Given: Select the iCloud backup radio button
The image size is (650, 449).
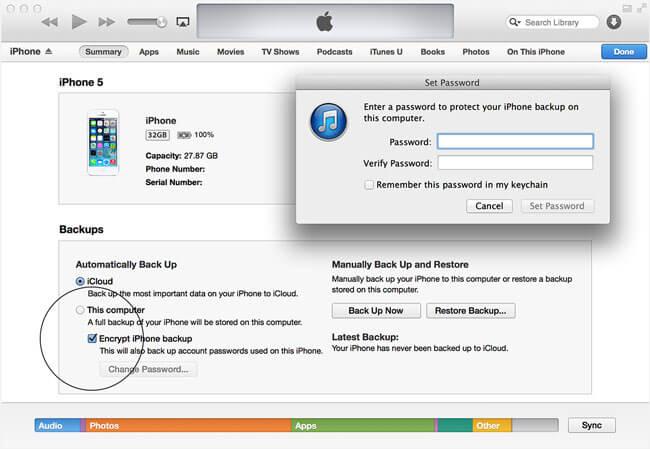Looking at the screenshot, I should pyautogui.click(x=80, y=281).
